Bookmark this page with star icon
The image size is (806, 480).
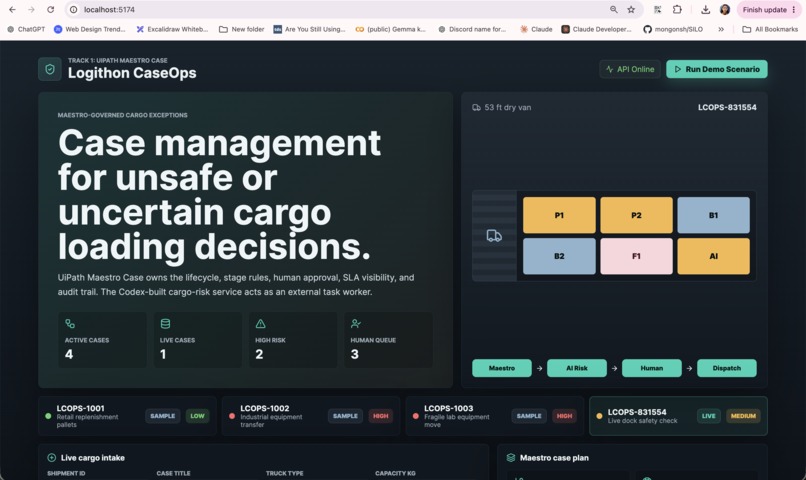point(631,10)
